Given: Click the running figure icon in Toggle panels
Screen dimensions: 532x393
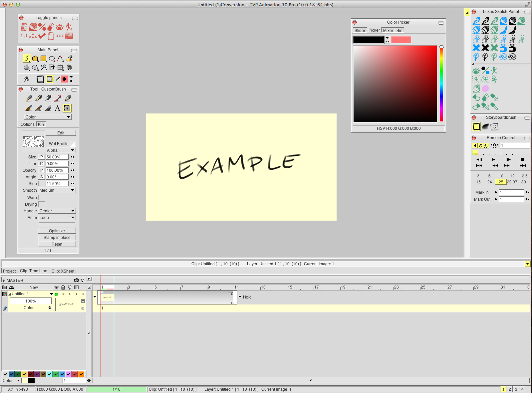Looking at the screenshot, I should 69,27.
